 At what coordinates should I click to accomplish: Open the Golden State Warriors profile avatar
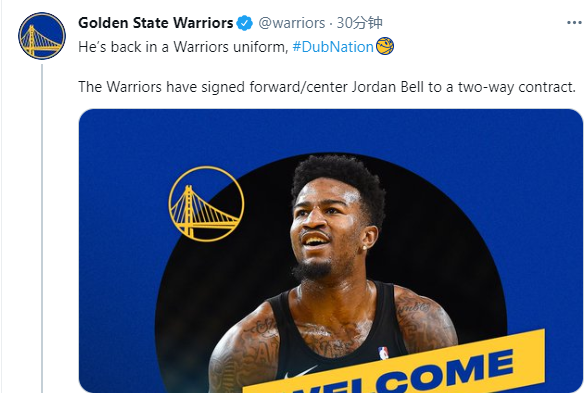pos(42,36)
